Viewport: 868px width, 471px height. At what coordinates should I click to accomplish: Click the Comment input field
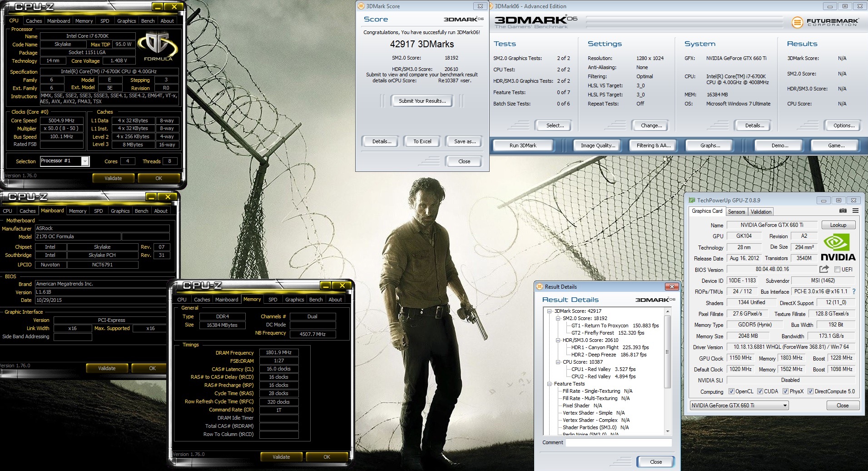coord(619,442)
